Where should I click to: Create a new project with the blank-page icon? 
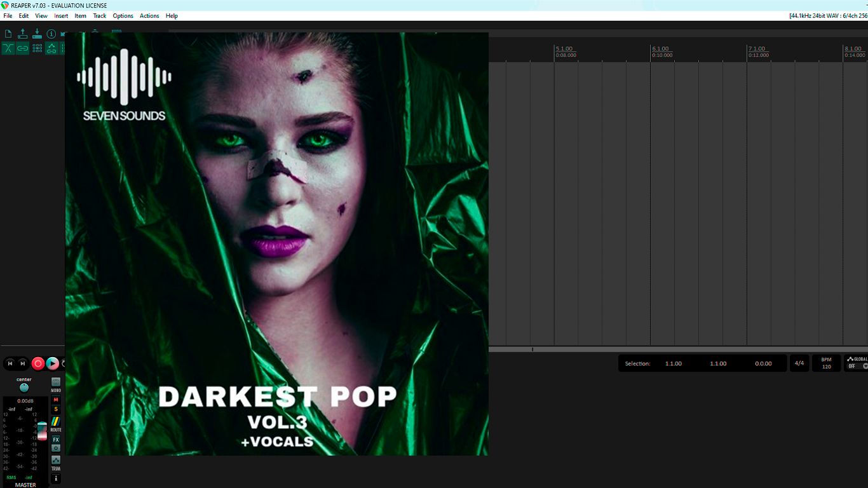click(x=8, y=34)
